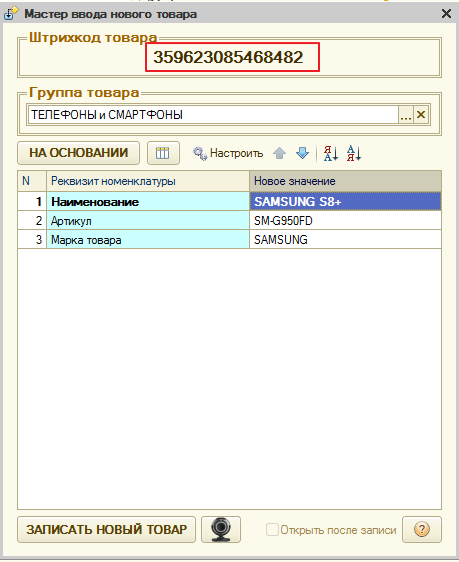The image size is (459, 562).
Task: Click ЗАПИСАТЬ НОВЫЙ ТОВАР button
Action: (106, 529)
